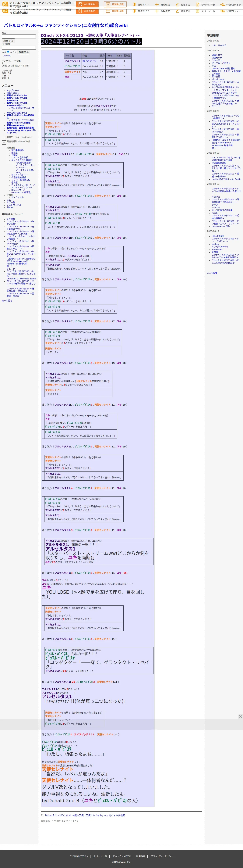Open 編集する menu in the topmost header row
Screen dimensions: 243x868
[182, 5]
